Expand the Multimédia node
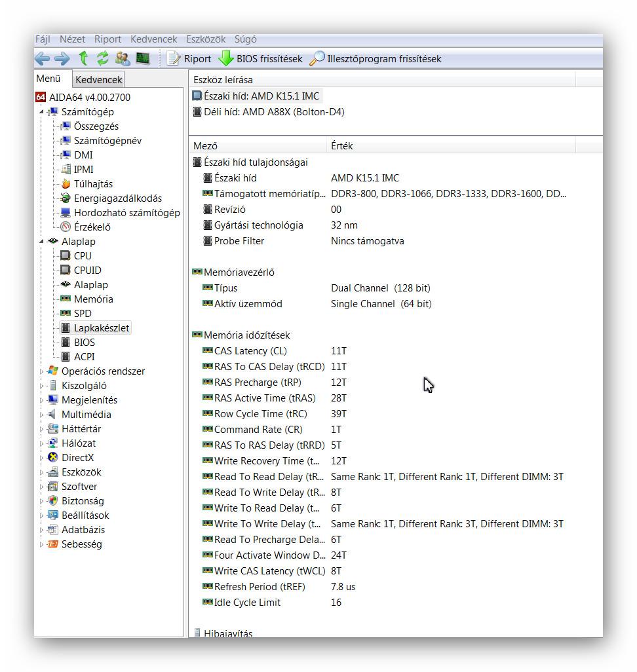The height and width of the screenshot is (672, 637). click(x=41, y=415)
